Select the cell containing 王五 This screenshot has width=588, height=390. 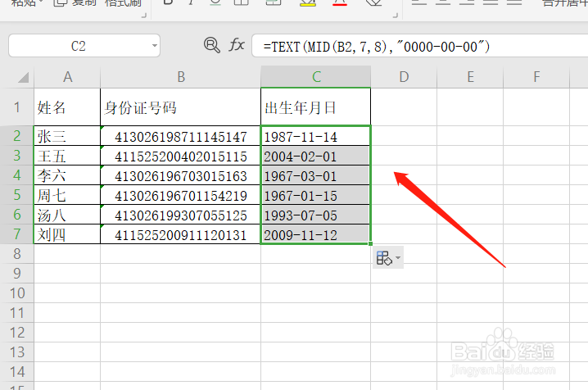[67, 155]
